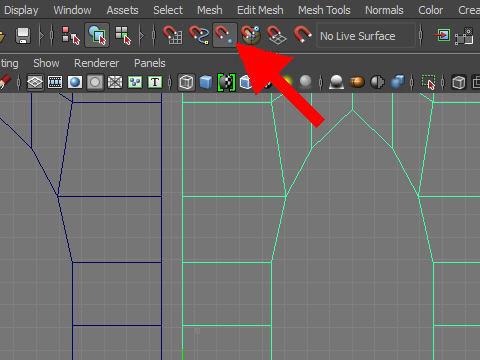Click the No Live Surface field
The height and width of the screenshot is (360, 480).
366,35
